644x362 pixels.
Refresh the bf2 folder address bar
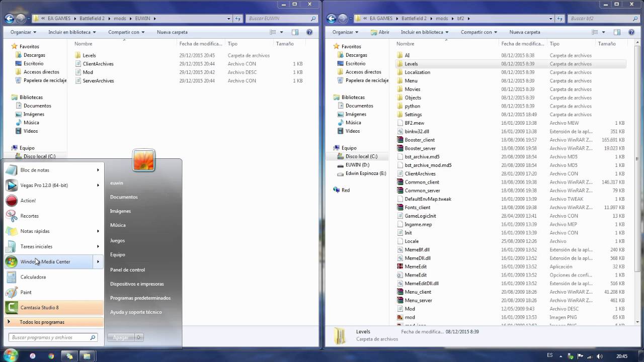click(561, 19)
